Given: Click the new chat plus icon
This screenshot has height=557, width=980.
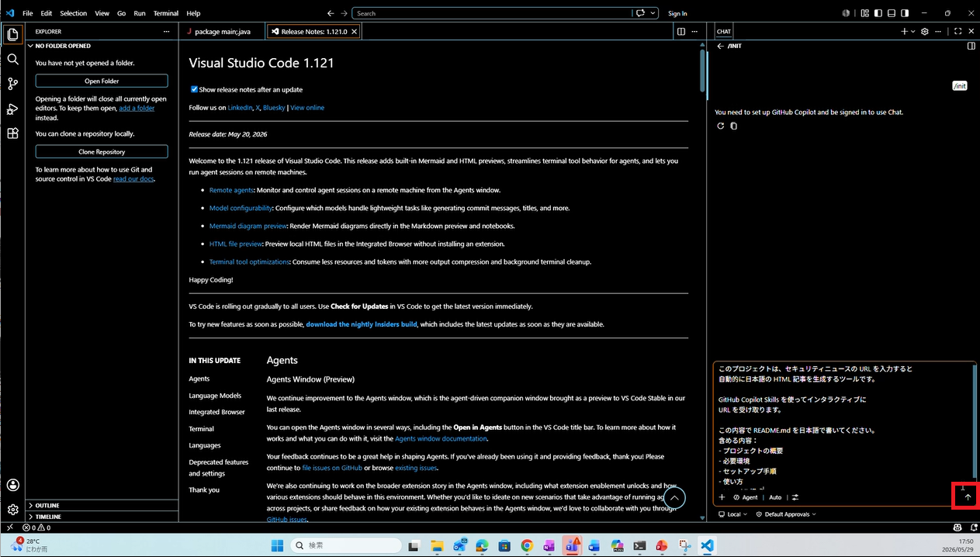Looking at the screenshot, I should 904,32.
